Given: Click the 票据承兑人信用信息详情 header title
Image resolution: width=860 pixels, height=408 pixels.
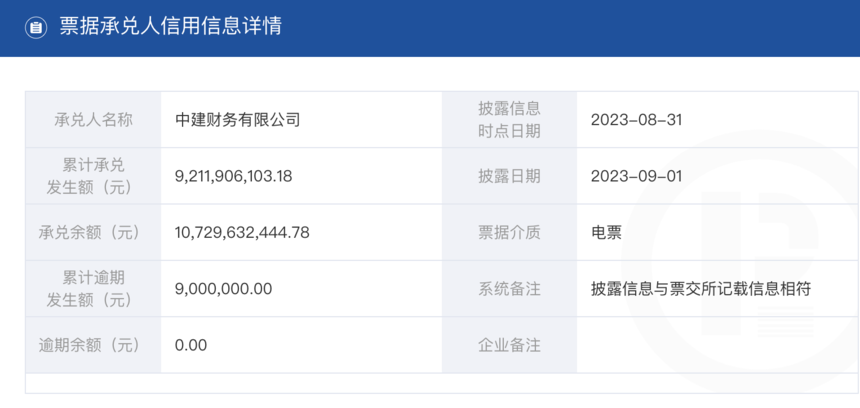Looking at the screenshot, I should [x=170, y=27].
